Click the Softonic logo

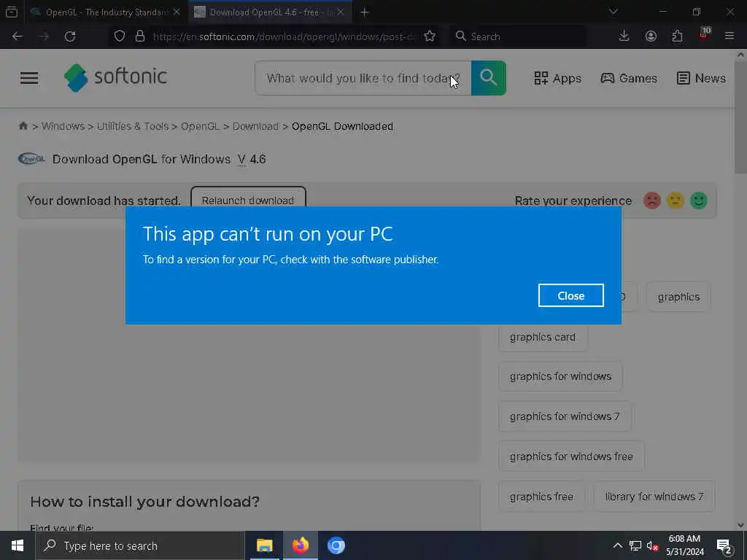(115, 77)
